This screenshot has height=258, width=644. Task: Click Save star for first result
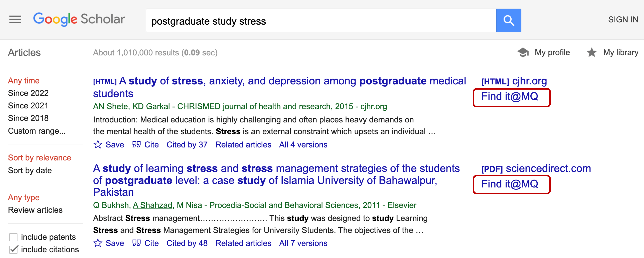tap(98, 144)
